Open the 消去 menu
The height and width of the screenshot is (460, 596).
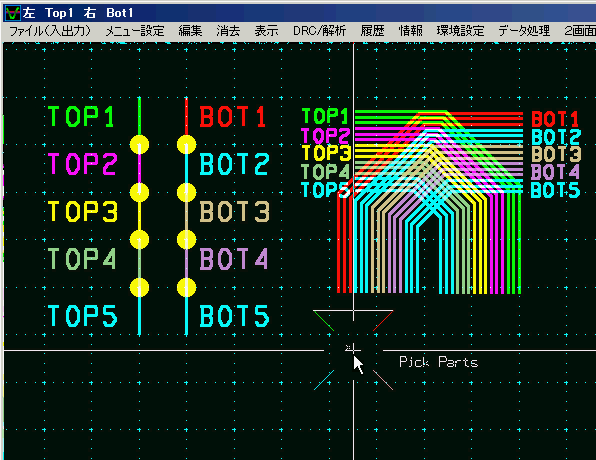(228, 31)
